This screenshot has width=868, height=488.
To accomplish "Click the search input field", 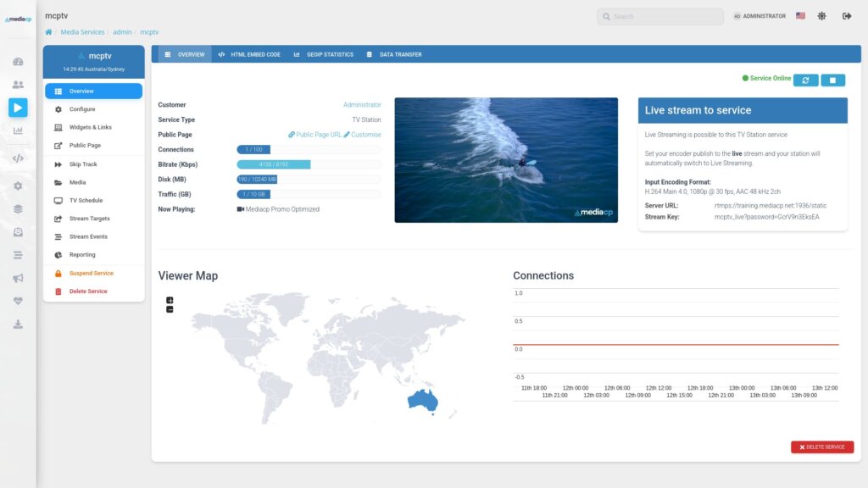I will tap(659, 17).
